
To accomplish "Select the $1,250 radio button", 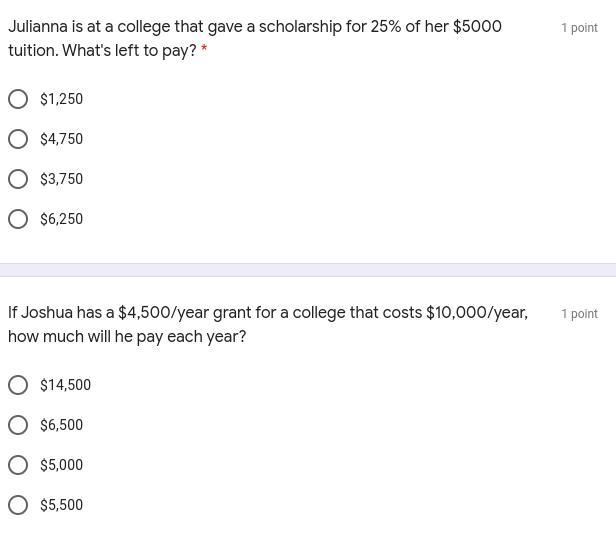I will coord(18,99).
